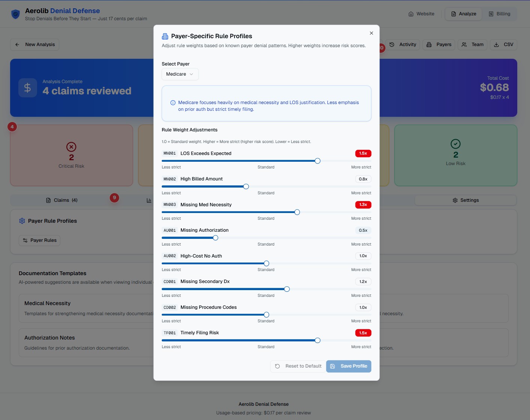This screenshot has width=530, height=420.
Task: Click the back arrow beside New Analysis
Action: 17,45
